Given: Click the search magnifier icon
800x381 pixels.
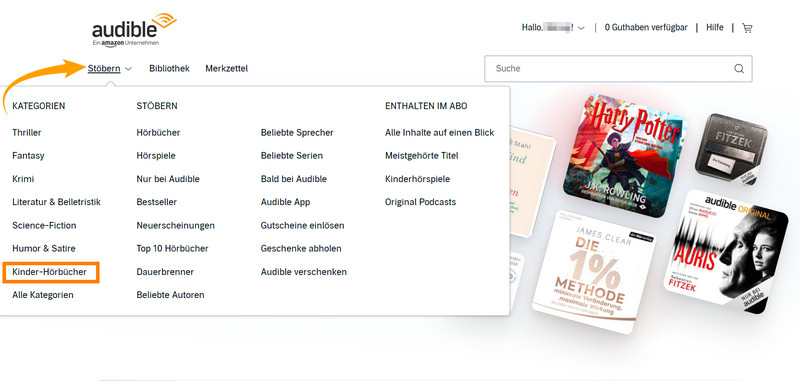Looking at the screenshot, I should [x=739, y=68].
